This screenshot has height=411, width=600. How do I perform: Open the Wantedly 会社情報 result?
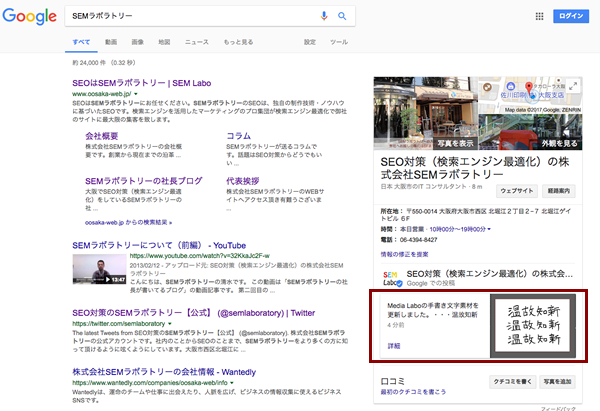point(164,372)
